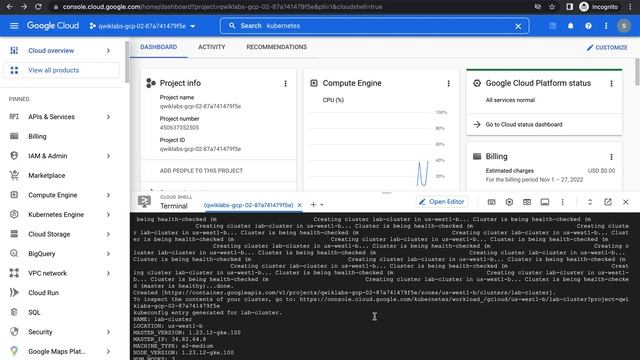Click the search field containing kubernetes
Viewport: 640px width, 360px height.
(x=374, y=26)
